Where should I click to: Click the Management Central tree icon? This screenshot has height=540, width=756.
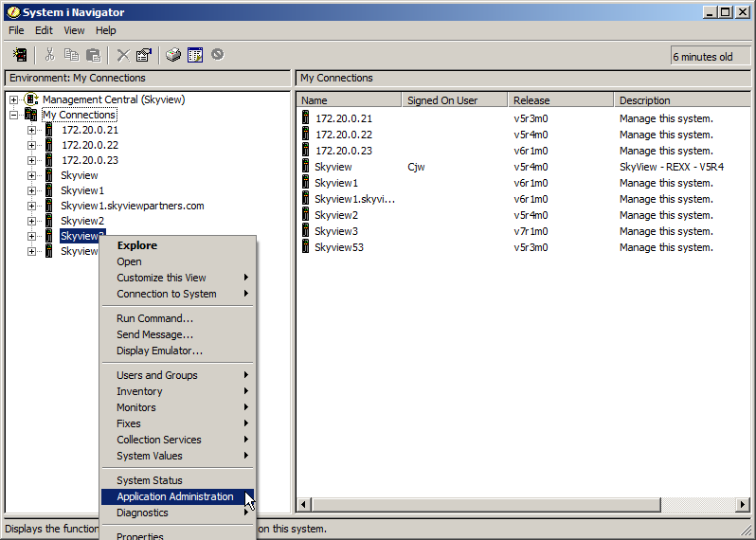[31, 99]
